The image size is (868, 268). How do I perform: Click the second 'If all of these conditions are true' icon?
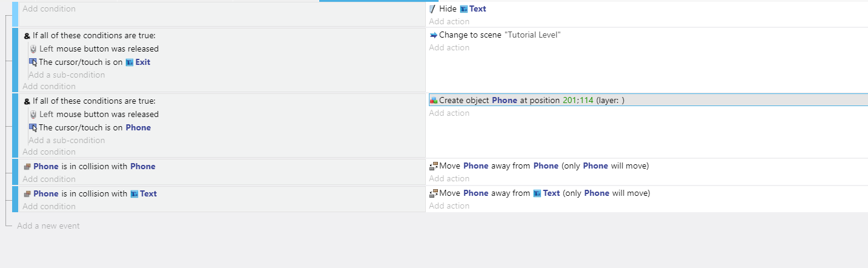coord(27,101)
